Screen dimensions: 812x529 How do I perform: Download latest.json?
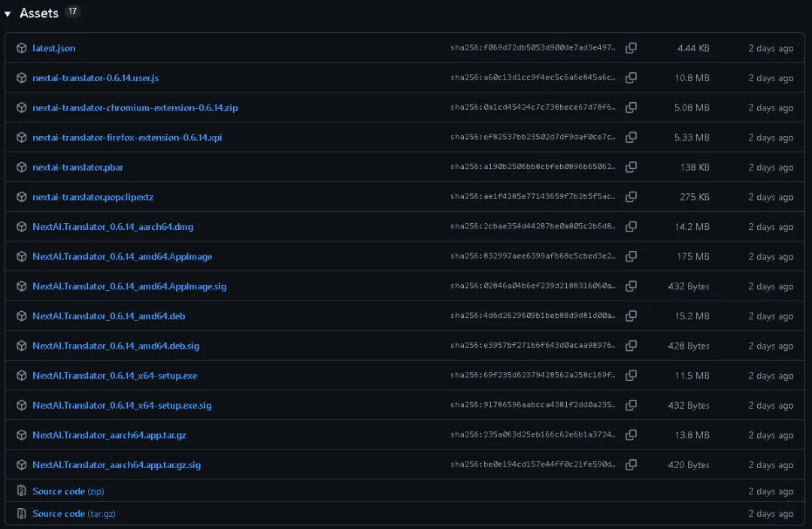(54, 48)
